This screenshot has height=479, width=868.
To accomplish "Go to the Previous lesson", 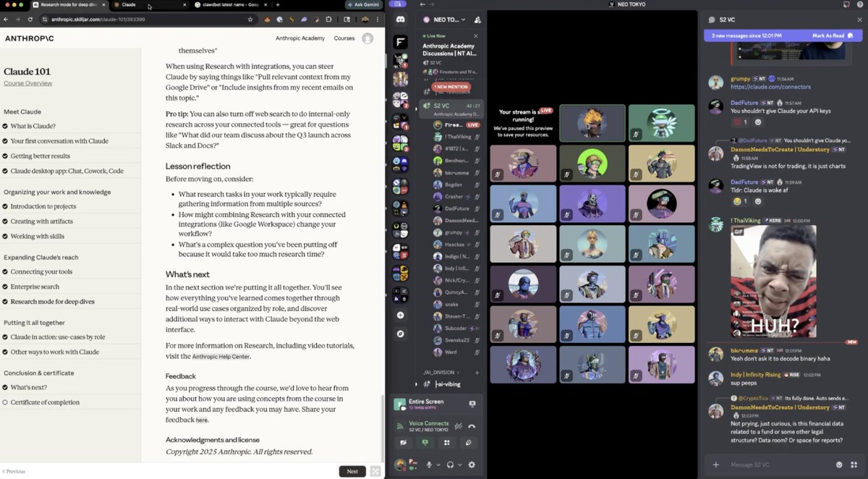I will (x=14, y=471).
